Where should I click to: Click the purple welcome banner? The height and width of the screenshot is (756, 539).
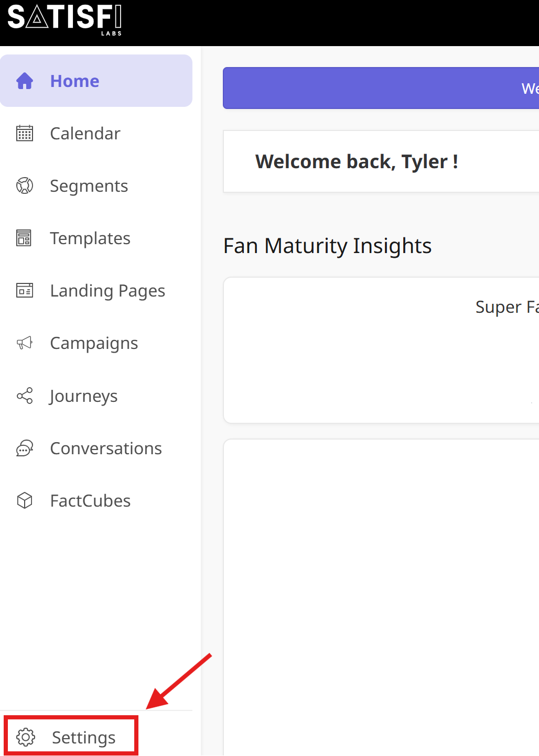click(381, 88)
